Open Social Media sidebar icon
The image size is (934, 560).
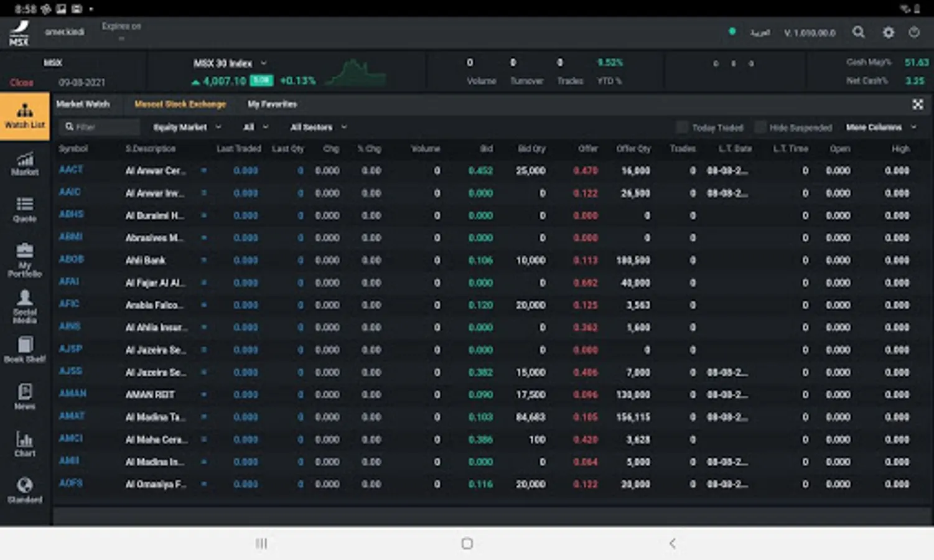tap(24, 306)
